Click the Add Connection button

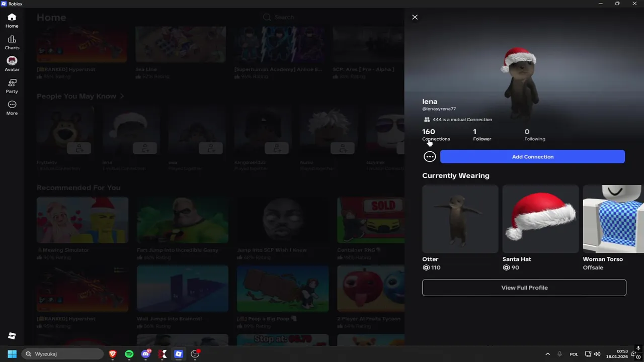click(x=532, y=157)
